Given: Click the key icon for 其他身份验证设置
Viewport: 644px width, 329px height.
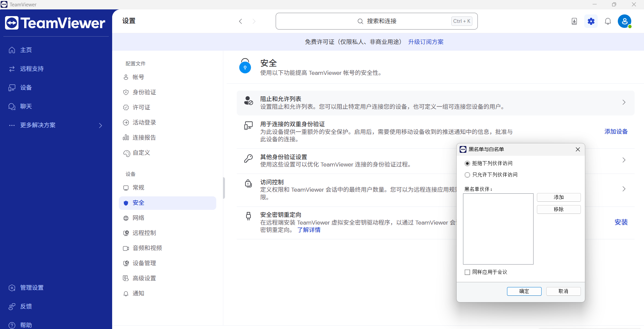Looking at the screenshot, I should pyautogui.click(x=248, y=158).
